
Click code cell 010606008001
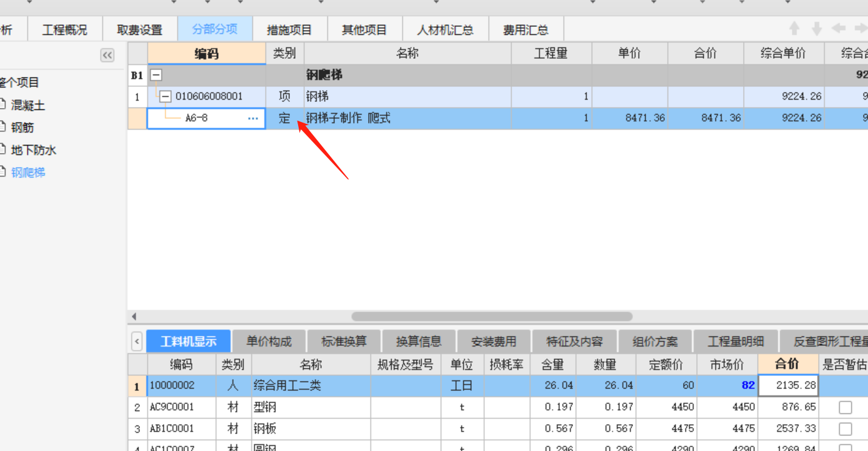[209, 96]
